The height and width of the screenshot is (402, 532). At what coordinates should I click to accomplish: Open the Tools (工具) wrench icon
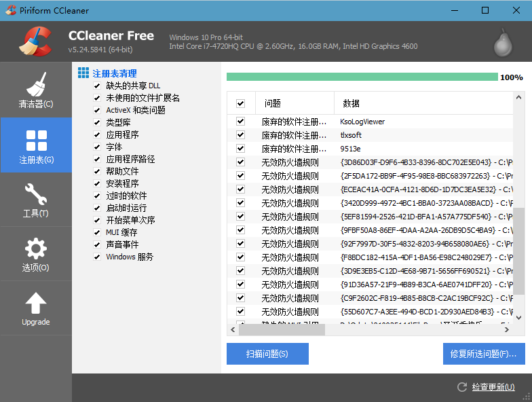[35, 194]
